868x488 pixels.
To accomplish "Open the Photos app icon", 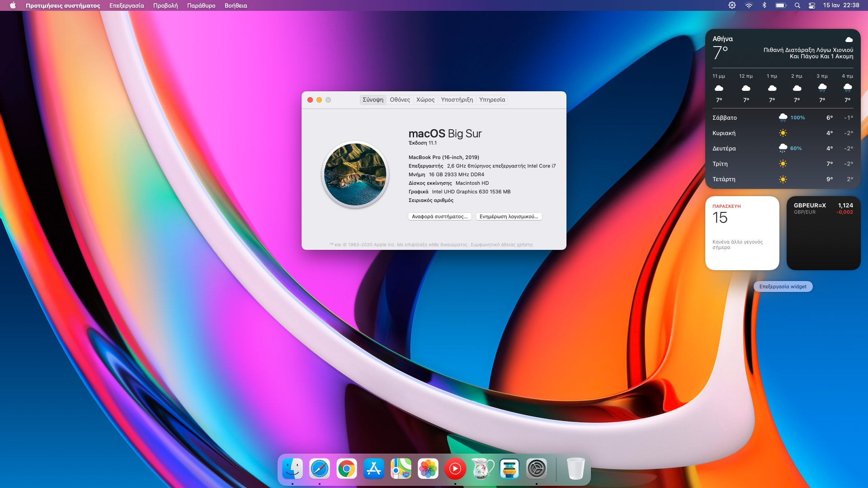I will click(x=428, y=469).
